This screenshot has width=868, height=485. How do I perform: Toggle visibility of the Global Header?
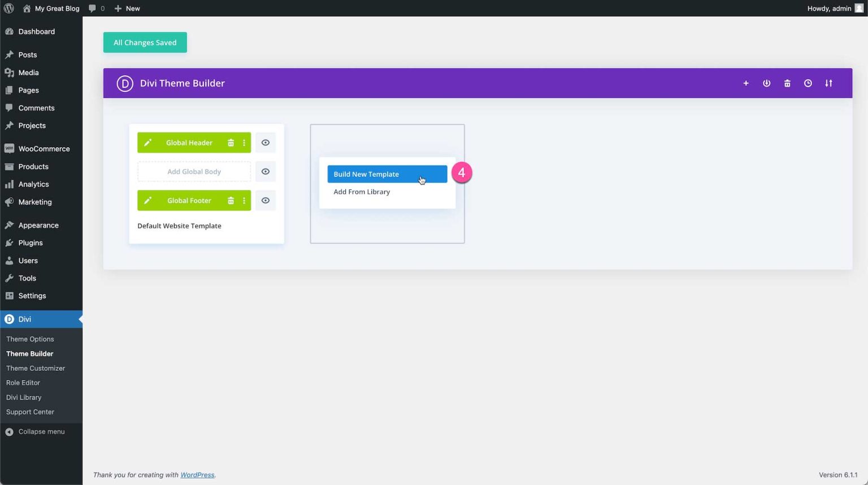click(x=265, y=142)
